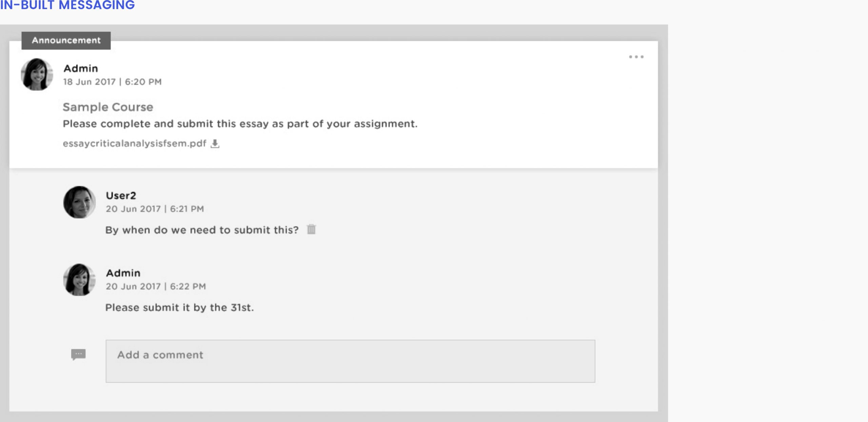Open the Sample Course title
Image resolution: width=868 pixels, height=422 pixels.
[x=108, y=107]
